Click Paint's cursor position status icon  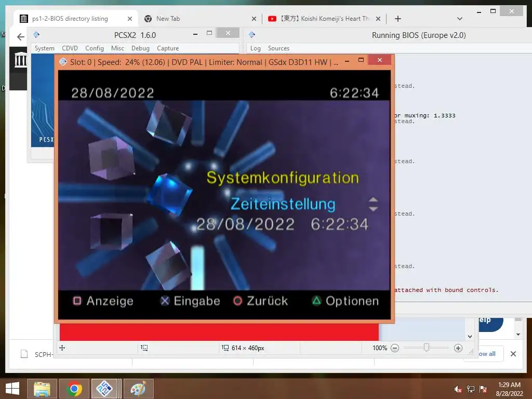62,348
